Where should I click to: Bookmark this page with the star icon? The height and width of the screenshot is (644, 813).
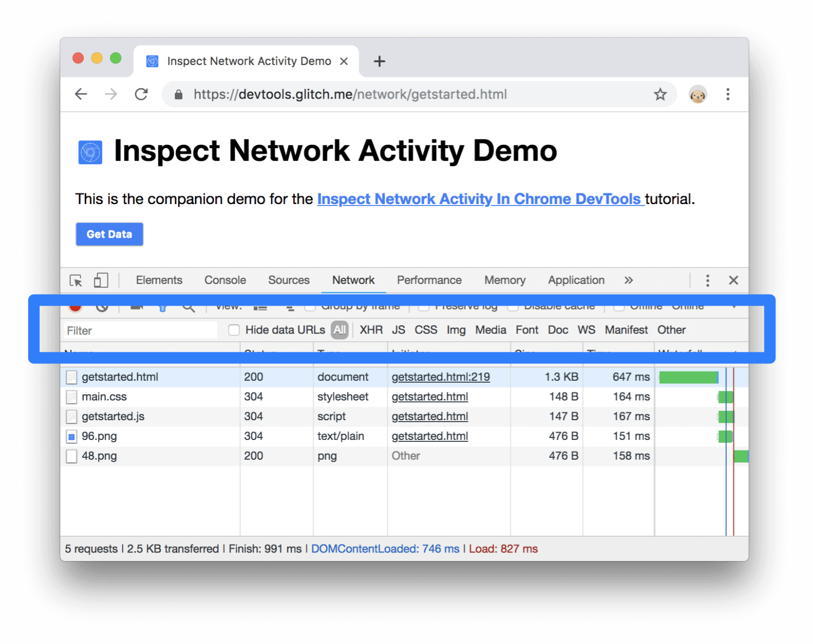(x=660, y=94)
